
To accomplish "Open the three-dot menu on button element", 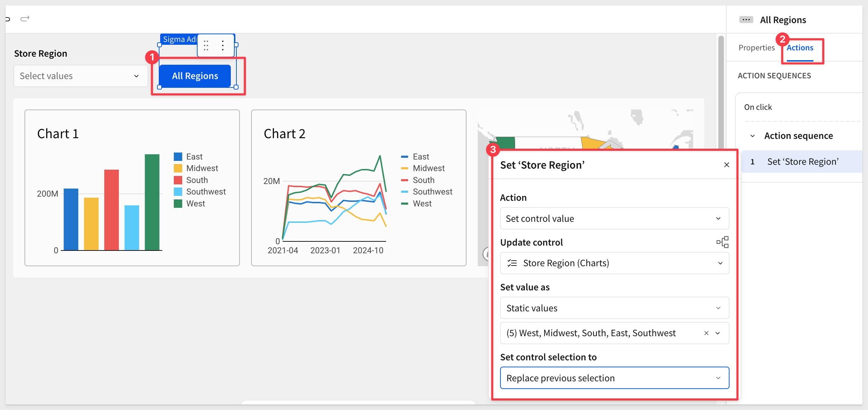I will [x=223, y=45].
